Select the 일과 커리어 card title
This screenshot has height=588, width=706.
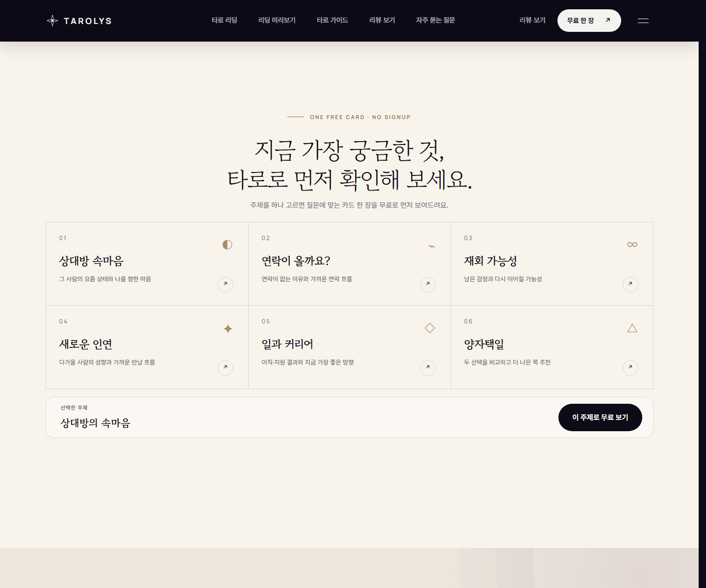(x=287, y=344)
